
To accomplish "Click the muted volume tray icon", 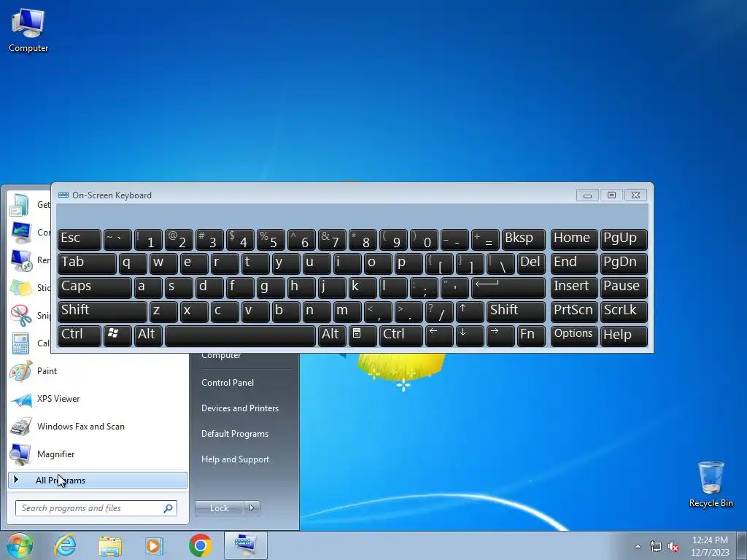I will coord(673,547).
